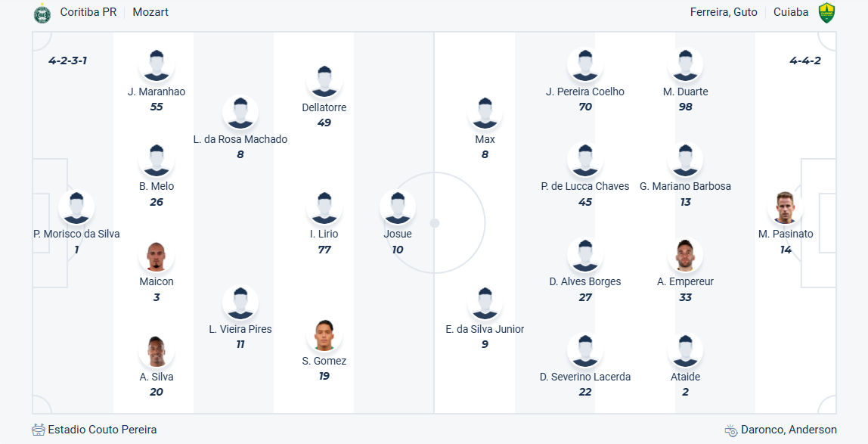
Task: Click player name E. da Silva Junior
Action: coord(485,329)
